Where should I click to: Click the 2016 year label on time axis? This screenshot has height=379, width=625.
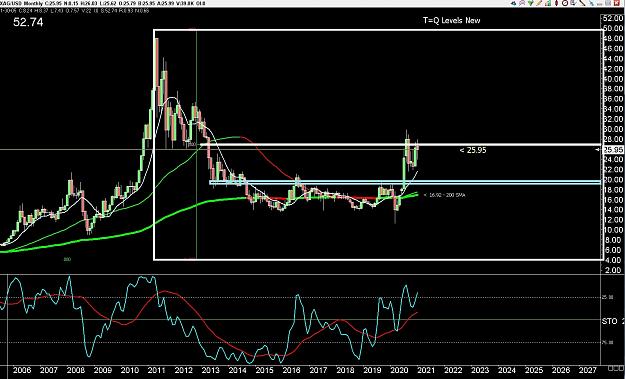click(291, 370)
